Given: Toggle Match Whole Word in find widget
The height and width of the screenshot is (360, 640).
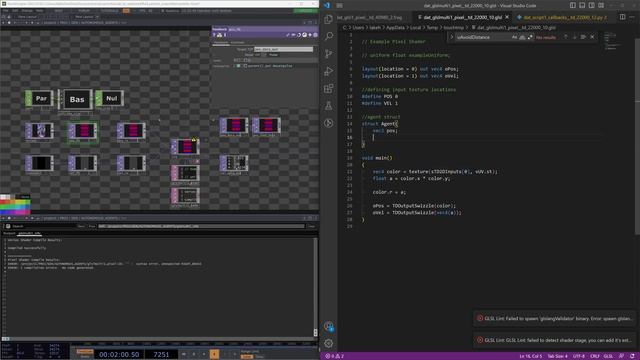Looking at the screenshot, I should 522,37.
